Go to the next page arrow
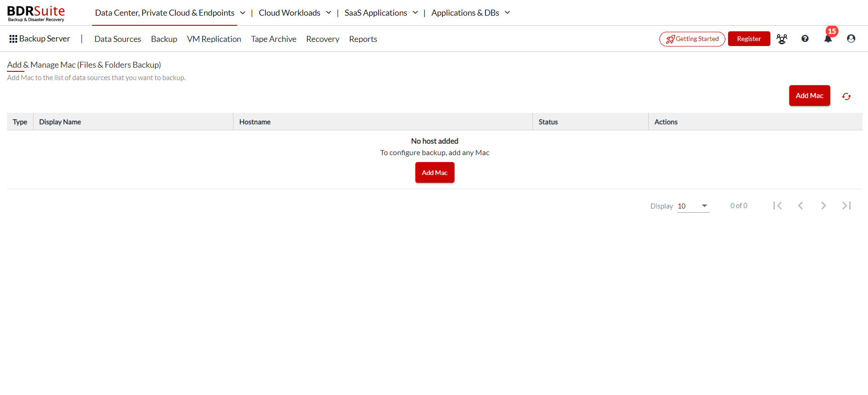 point(824,206)
